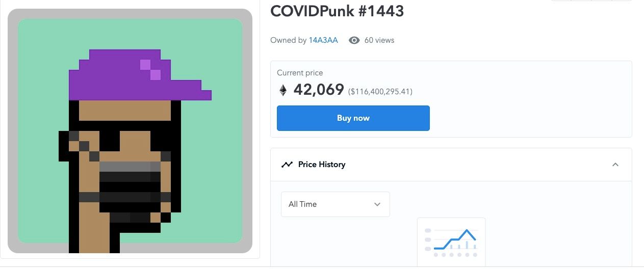Screen dimensions: 644x269
Task: Open the COVIDPunk pixel art image
Action: [x=130, y=131]
